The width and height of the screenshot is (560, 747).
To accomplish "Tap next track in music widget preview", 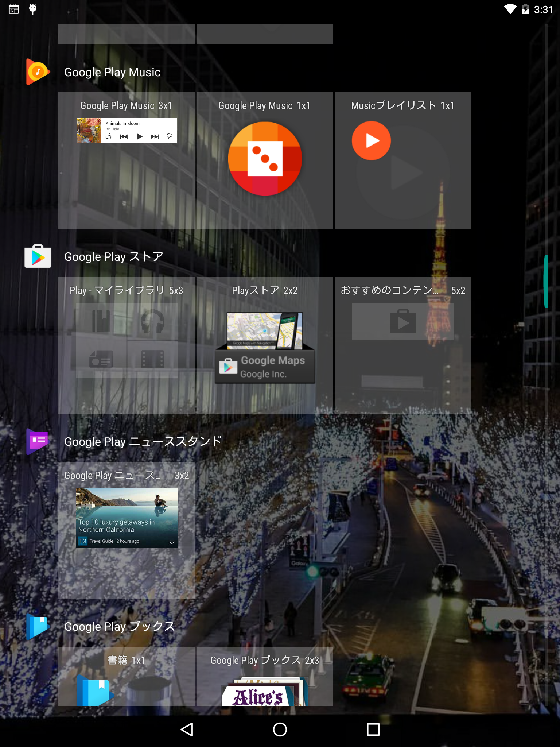I will pos(155,136).
